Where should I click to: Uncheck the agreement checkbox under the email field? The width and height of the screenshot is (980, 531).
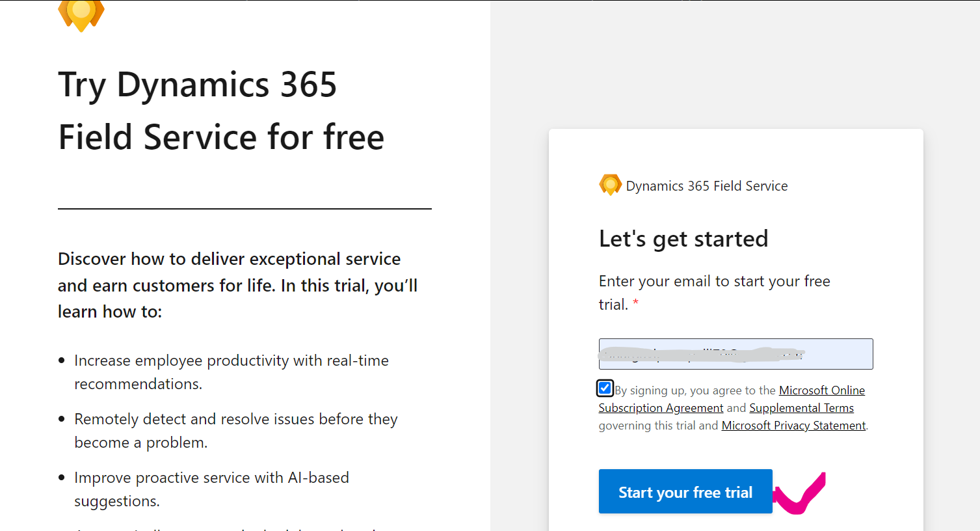(x=605, y=388)
